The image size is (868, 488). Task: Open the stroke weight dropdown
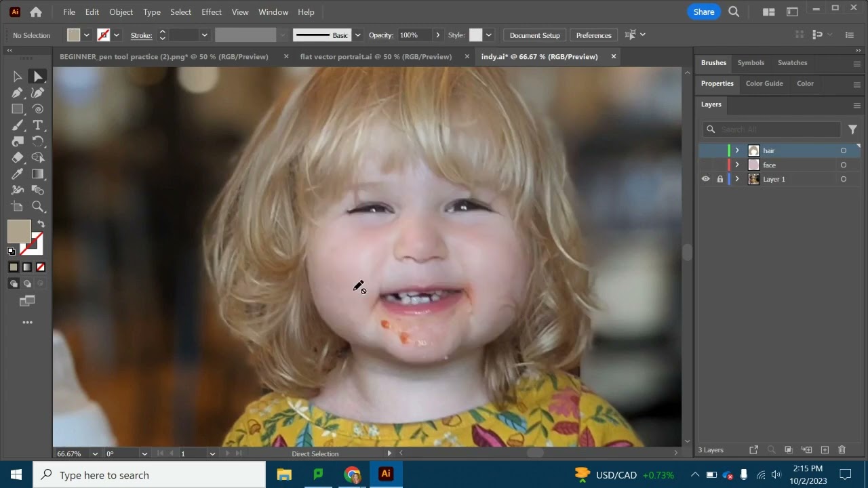pos(204,35)
